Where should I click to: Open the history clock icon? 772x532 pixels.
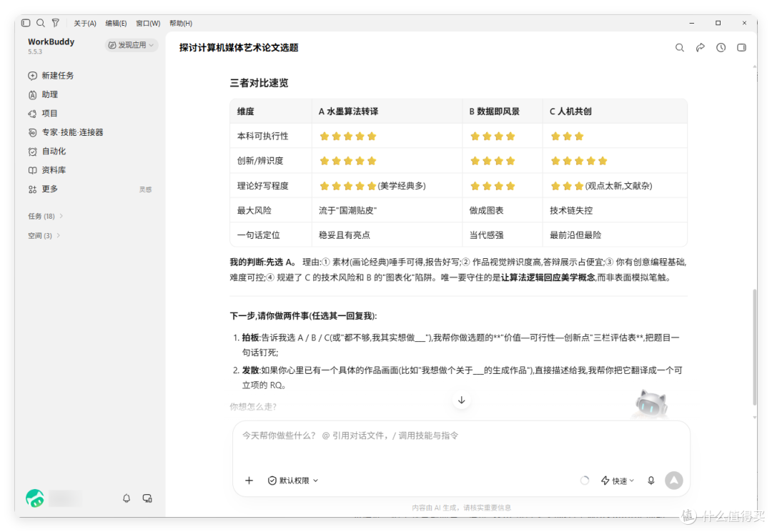pyautogui.click(x=721, y=48)
